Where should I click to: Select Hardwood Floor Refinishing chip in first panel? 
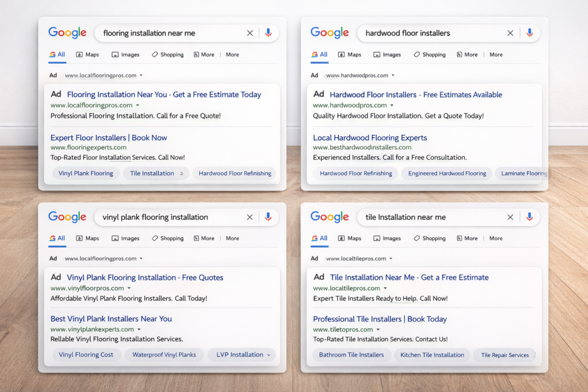[235, 173]
